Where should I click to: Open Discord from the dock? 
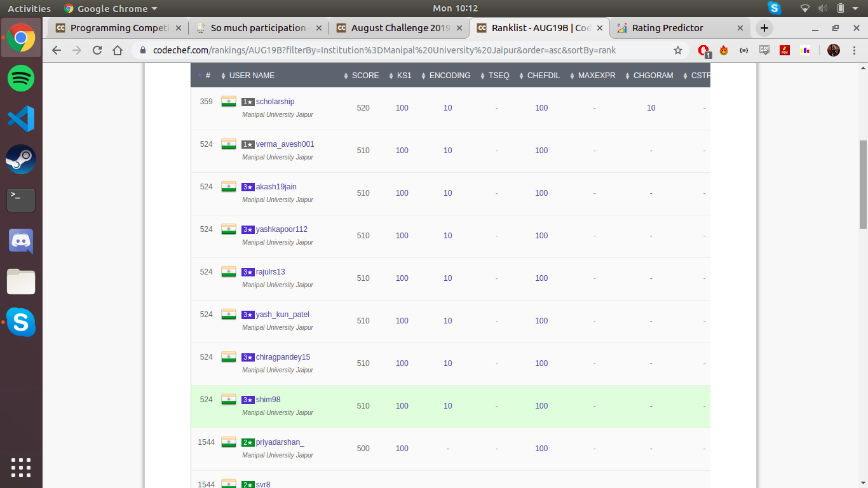[21, 241]
